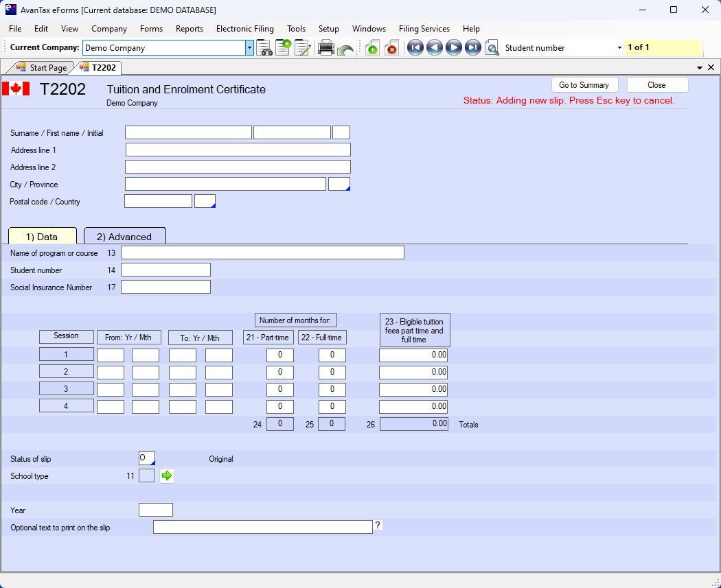The height and width of the screenshot is (588, 721).
Task: Switch to the 2) Advanced tab
Action: 124,237
